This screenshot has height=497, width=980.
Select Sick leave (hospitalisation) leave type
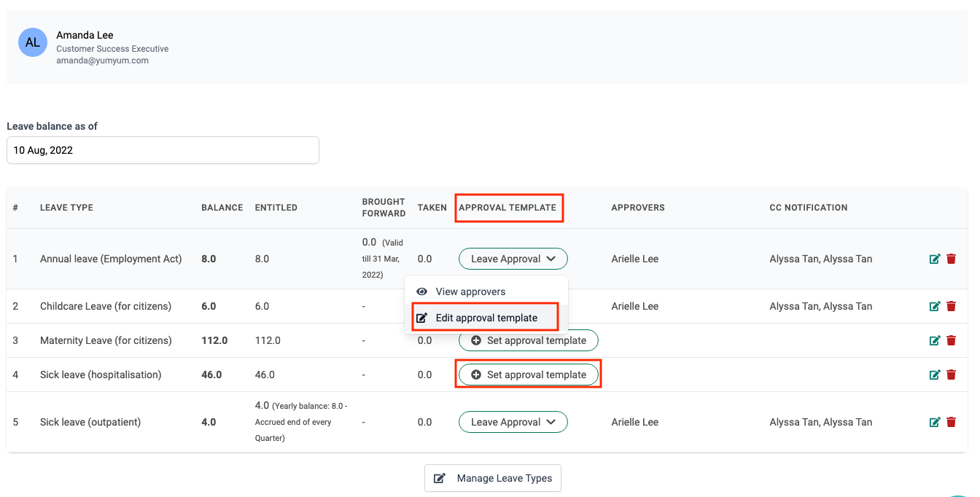coord(101,375)
